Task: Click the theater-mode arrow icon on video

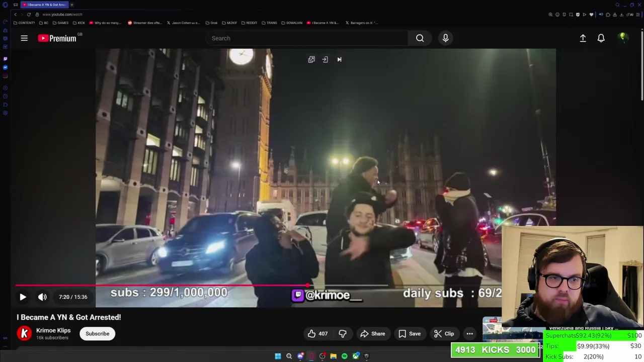Action: (325, 59)
